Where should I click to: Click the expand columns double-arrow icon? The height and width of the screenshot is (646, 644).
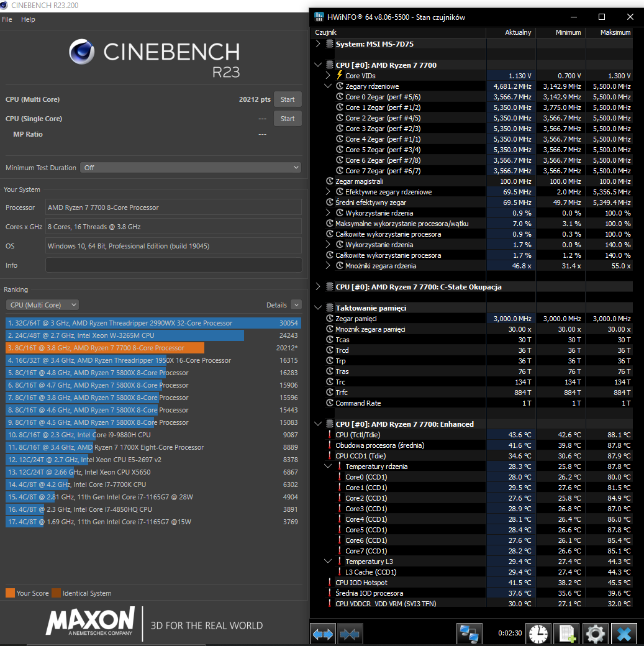click(322, 634)
